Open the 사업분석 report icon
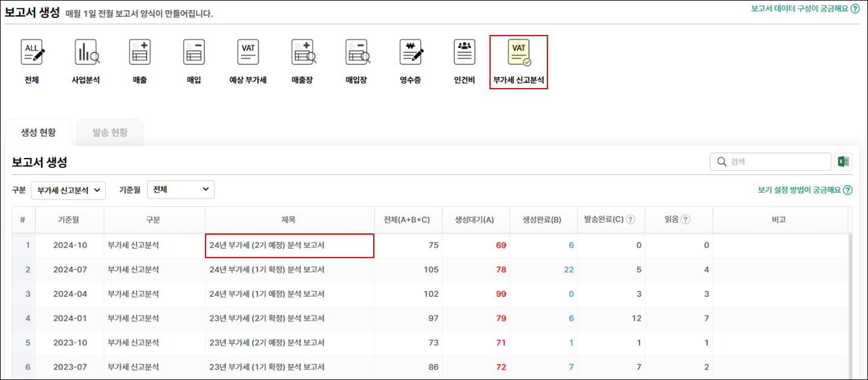 [86, 53]
